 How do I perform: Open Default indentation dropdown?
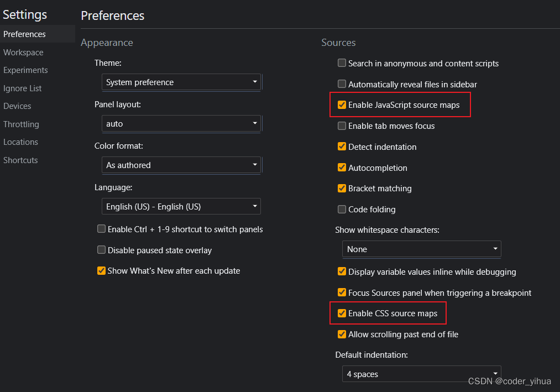coord(421,374)
